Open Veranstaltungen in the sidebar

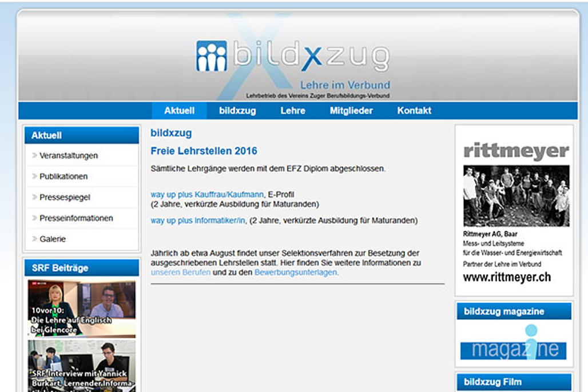point(69,155)
